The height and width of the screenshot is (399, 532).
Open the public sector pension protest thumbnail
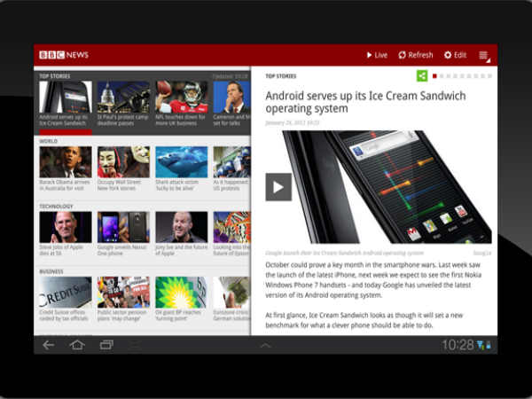pos(123,292)
